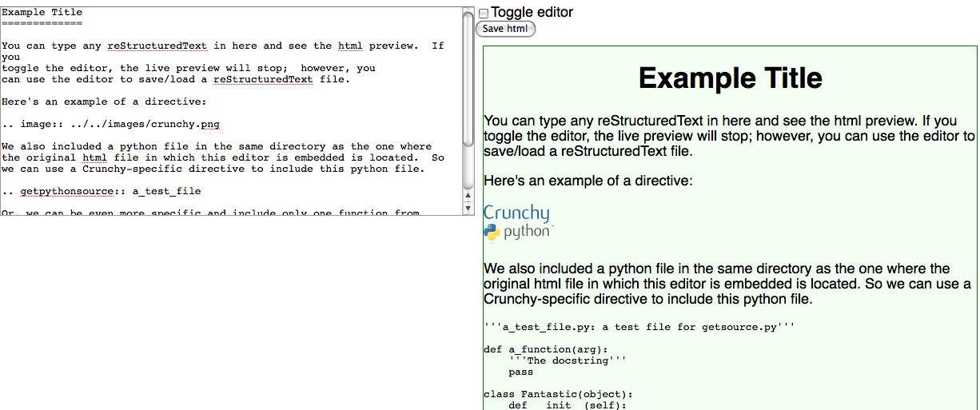The height and width of the screenshot is (410, 980).
Task: Click the 'Example Title' heading in the preview
Action: tap(731, 78)
